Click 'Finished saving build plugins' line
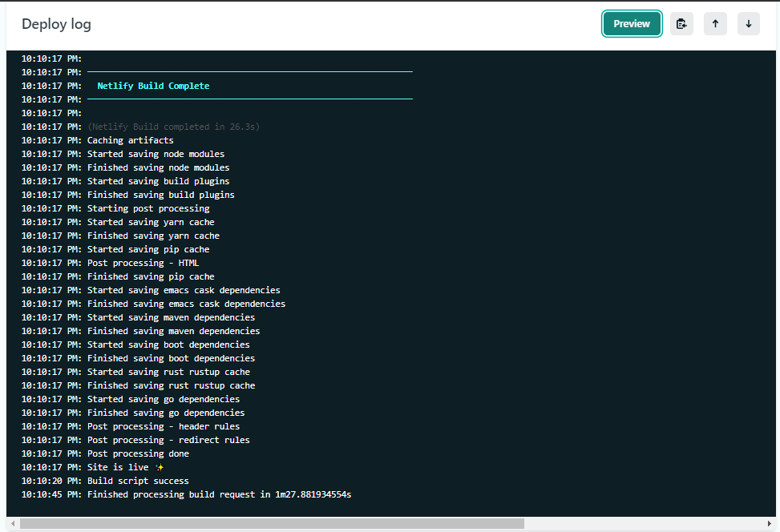The width and height of the screenshot is (780, 532). [160, 195]
